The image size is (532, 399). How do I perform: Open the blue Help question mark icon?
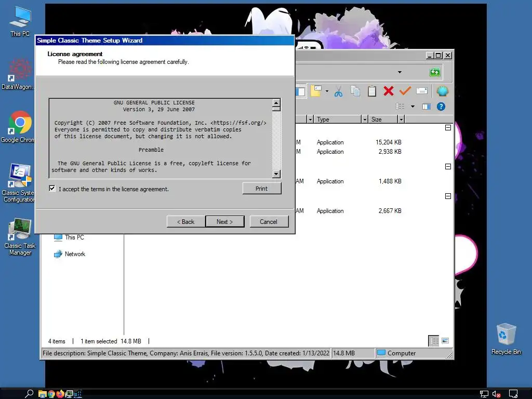pyautogui.click(x=441, y=107)
